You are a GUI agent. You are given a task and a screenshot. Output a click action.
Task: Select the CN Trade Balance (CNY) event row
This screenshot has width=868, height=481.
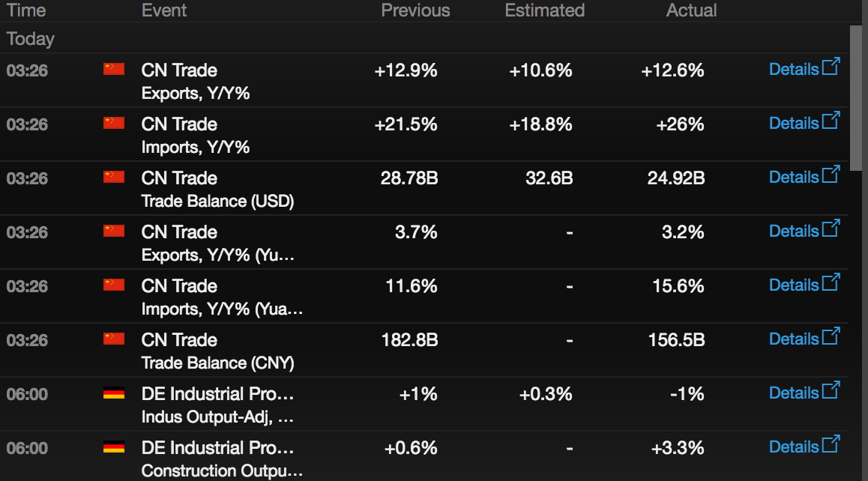point(424,351)
